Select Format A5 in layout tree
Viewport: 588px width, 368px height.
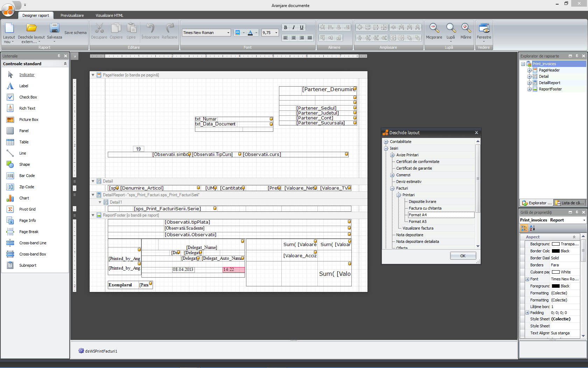418,222
